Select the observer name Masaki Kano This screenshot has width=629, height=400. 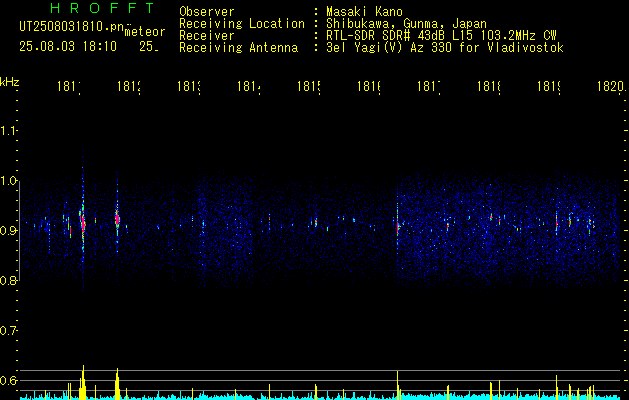[x=364, y=11]
